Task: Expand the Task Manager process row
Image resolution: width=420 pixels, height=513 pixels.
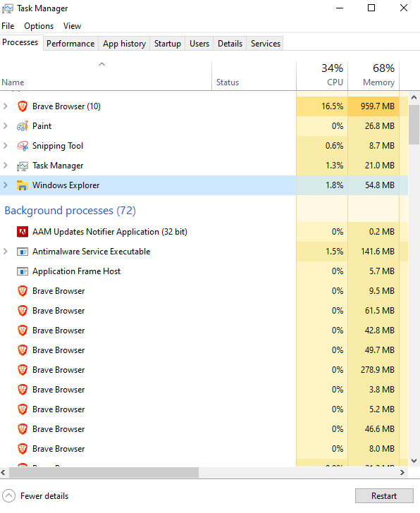Action: [5, 166]
